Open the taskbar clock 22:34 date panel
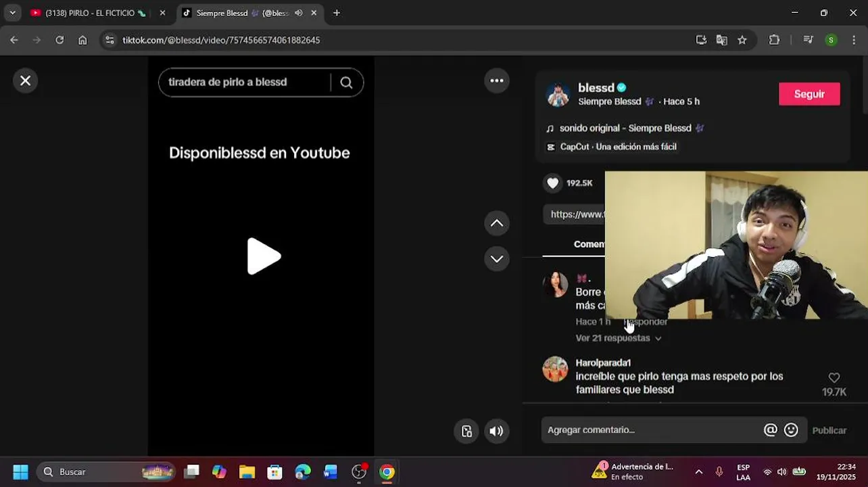Screen dimensions: 868x487 click(836, 471)
